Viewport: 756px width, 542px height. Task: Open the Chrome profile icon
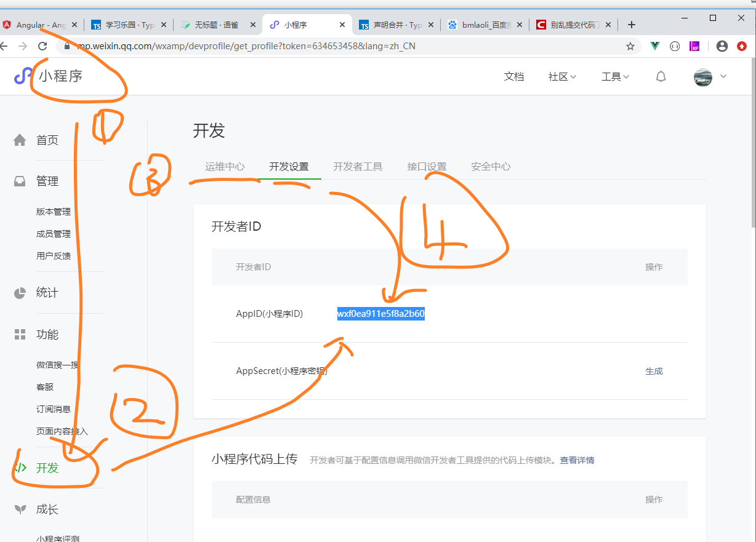tap(722, 46)
